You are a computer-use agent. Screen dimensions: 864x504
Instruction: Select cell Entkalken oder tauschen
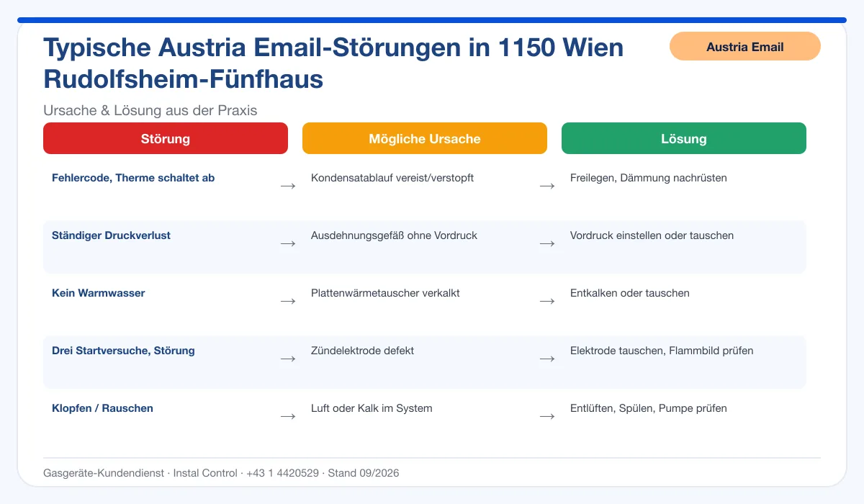[x=630, y=293]
